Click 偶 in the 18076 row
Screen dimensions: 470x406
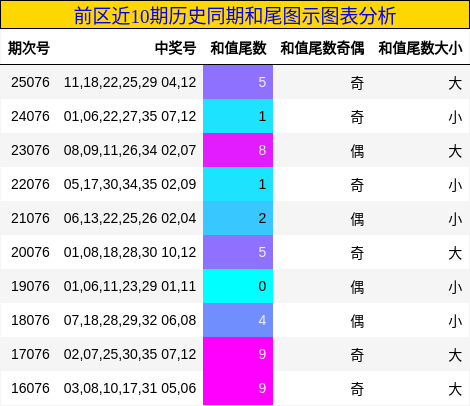pos(357,321)
